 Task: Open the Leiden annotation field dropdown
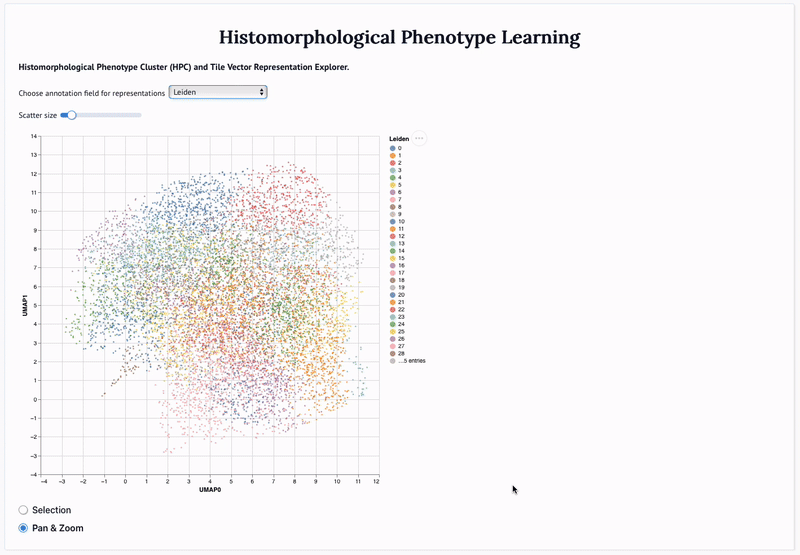click(218, 92)
